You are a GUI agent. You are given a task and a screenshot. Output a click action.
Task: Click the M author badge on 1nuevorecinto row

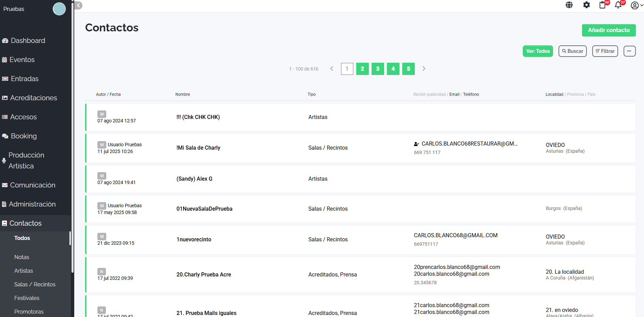click(102, 236)
